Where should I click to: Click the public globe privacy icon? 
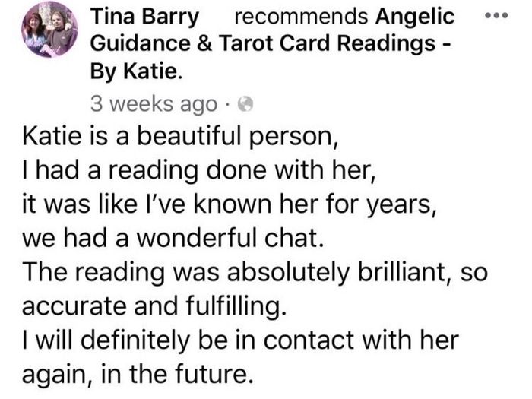tap(245, 105)
